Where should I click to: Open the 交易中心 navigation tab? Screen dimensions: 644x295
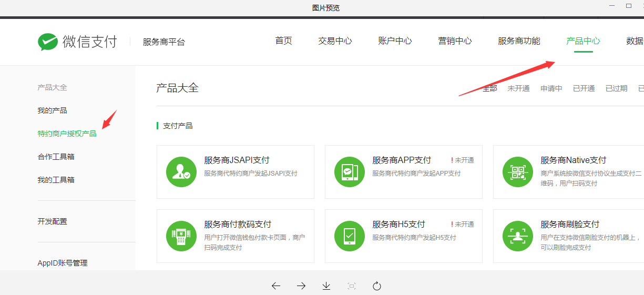335,41
